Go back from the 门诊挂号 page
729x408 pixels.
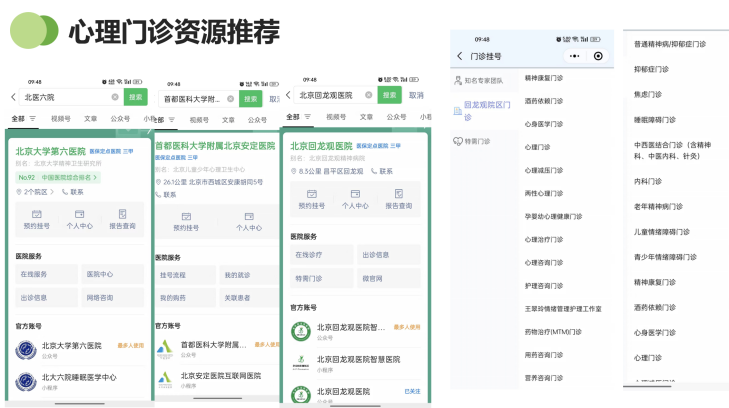(459, 57)
